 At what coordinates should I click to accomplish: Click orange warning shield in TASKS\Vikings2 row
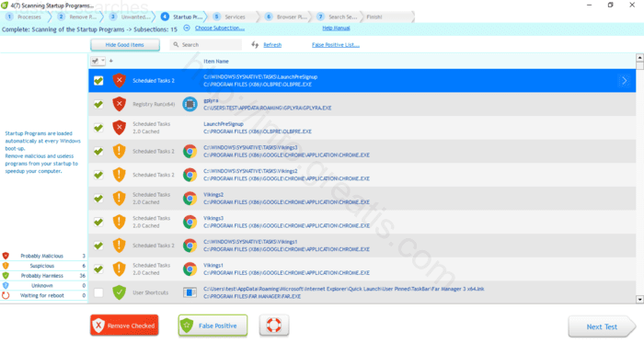tap(119, 175)
